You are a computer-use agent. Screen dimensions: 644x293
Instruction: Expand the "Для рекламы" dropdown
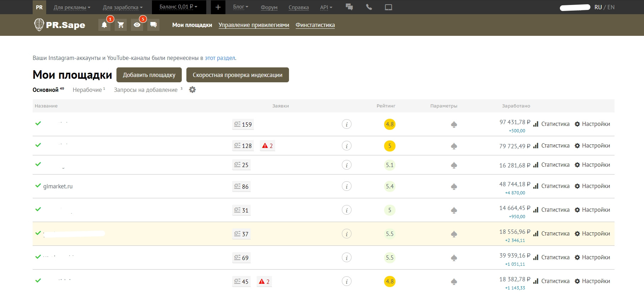pyautogui.click(x=72, y=7)
